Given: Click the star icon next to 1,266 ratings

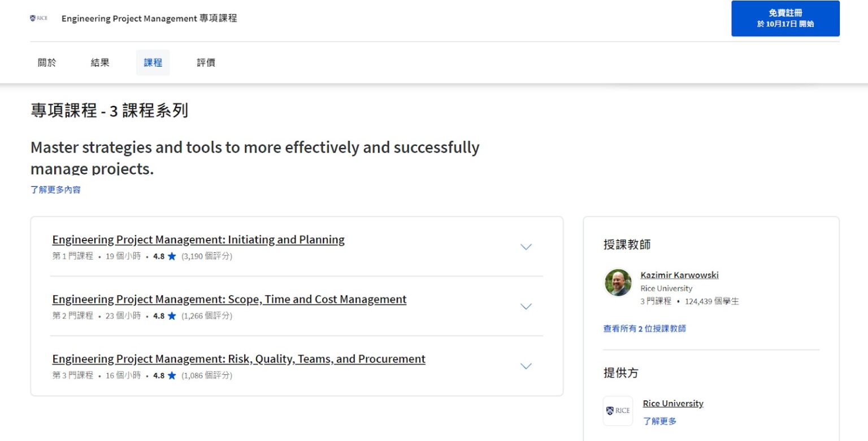Looking at the screenshot, I should pos(171,316).
